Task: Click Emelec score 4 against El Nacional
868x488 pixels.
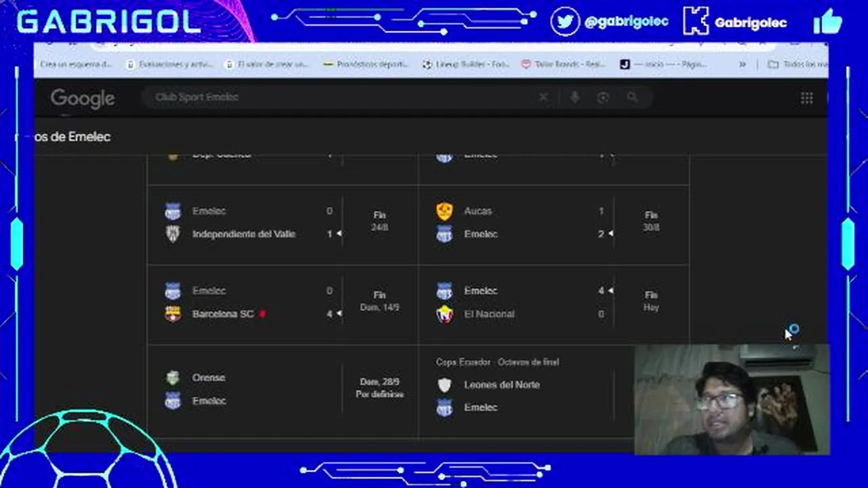Action: (x=601, y=291)
